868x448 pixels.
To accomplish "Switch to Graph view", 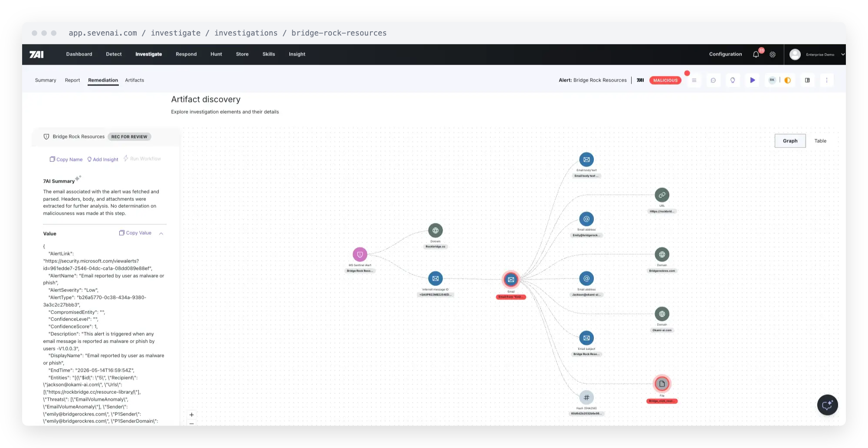I will tap(790, 141).
